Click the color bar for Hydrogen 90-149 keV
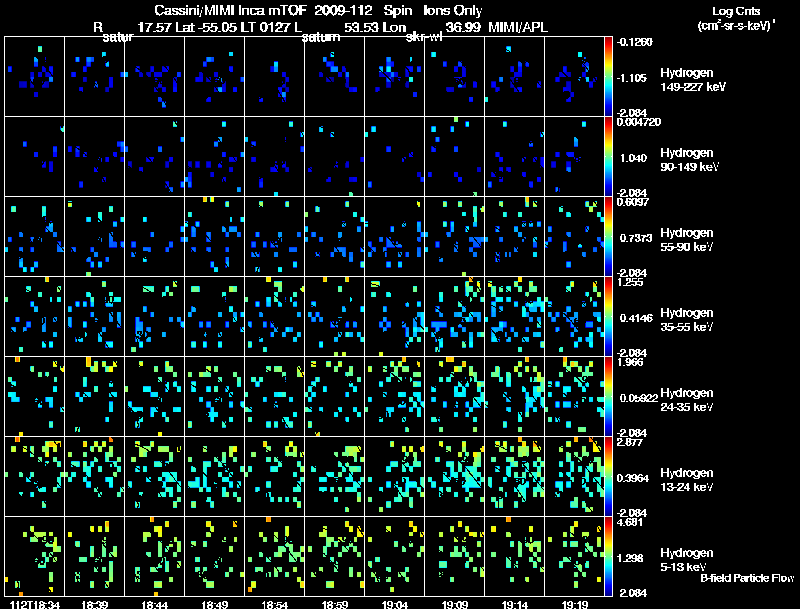Screen dimensions: 800x609 pyautogui.click(x=608, y=157)
